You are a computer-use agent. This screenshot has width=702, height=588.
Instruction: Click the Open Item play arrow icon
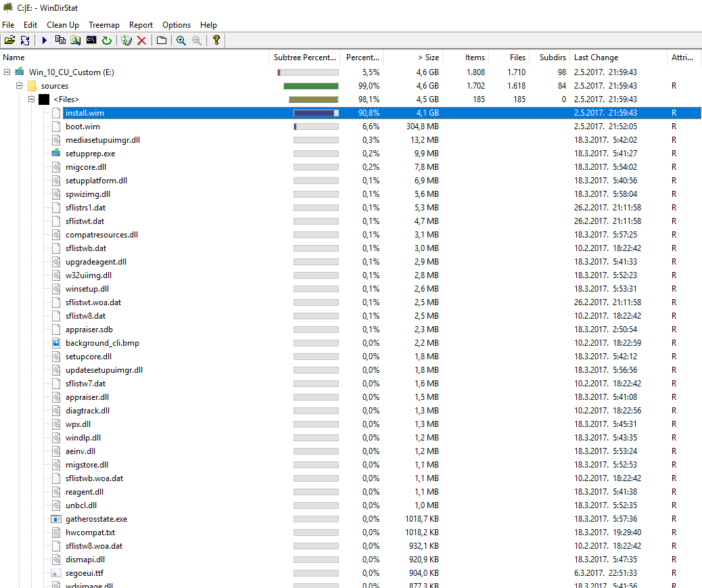pyautogui.click(x=45, y=41)
